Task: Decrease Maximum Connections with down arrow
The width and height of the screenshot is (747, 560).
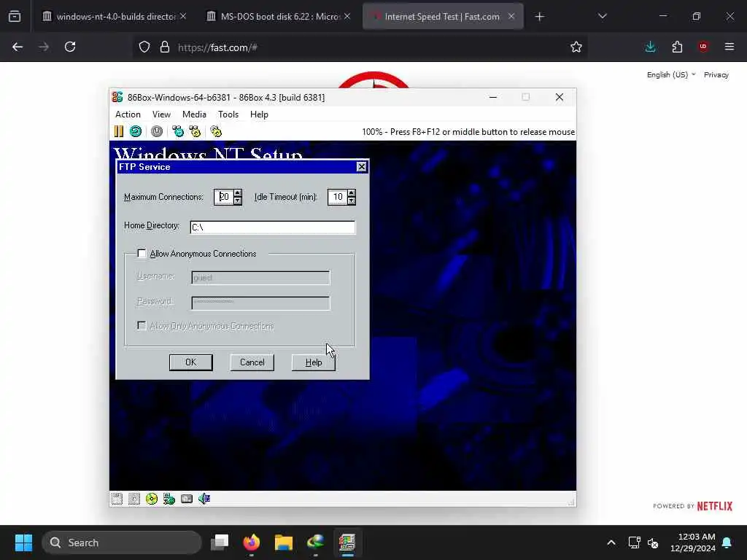Action: click(238, 201)
